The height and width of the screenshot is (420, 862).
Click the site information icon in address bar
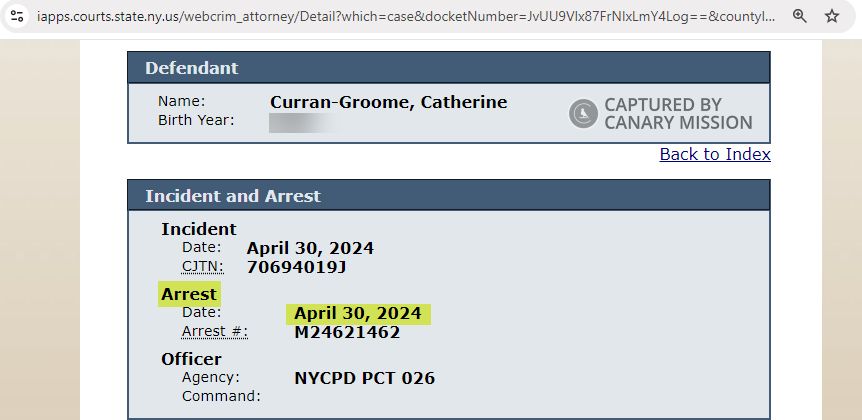[16, 16]
